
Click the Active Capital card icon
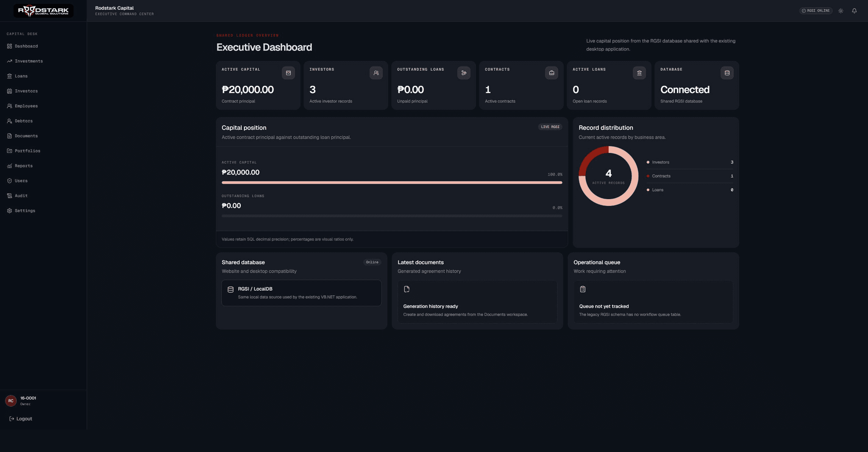click(x=288, y=73)
